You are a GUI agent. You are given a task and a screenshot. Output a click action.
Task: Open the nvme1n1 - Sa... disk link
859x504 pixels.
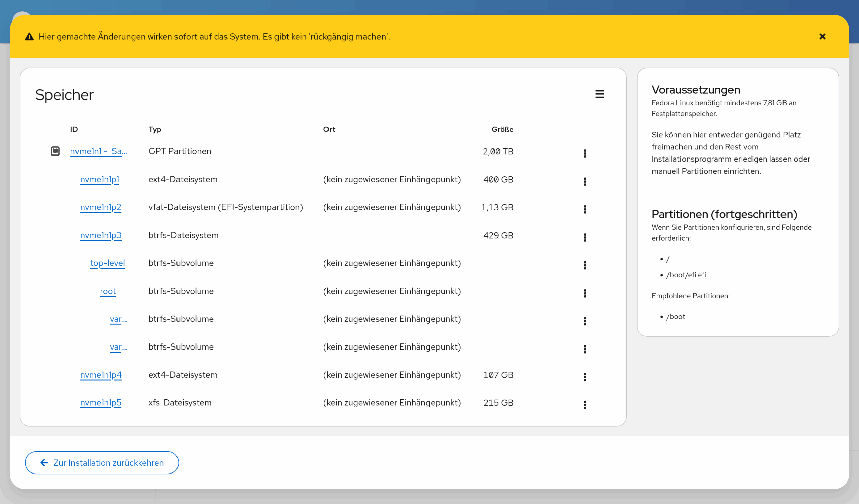point(99,151)
